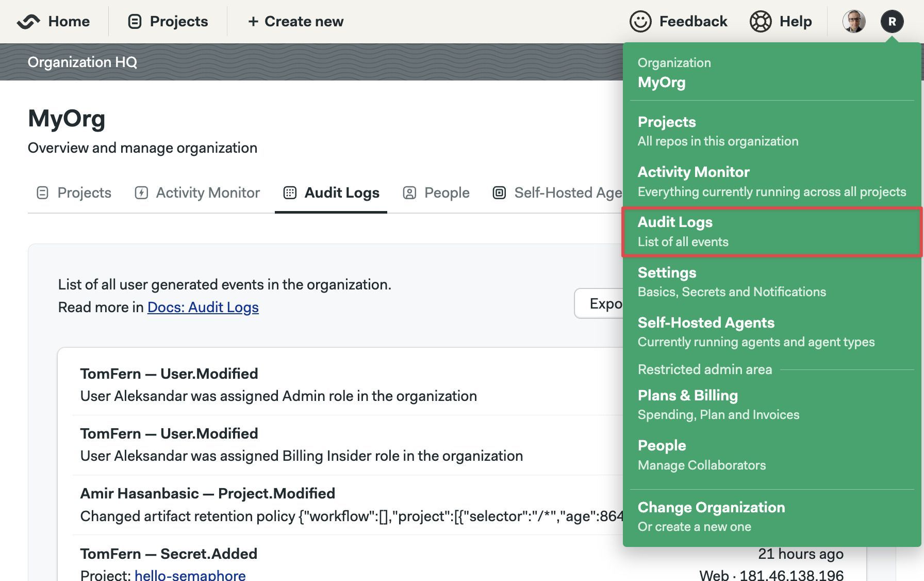The width and height of the screenshot is (924, 581).
Task: Open Projects from the top navigation bar
Action: click(x=179, y=22)
